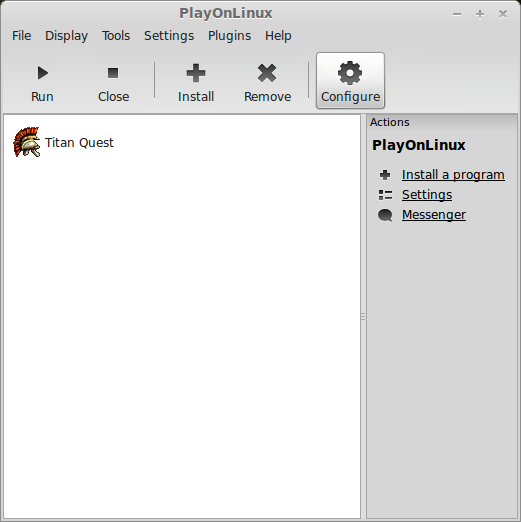Screen dimensions: 521x522
Task: Click the Install plus icon in toolbar
Action: (196, 73)
